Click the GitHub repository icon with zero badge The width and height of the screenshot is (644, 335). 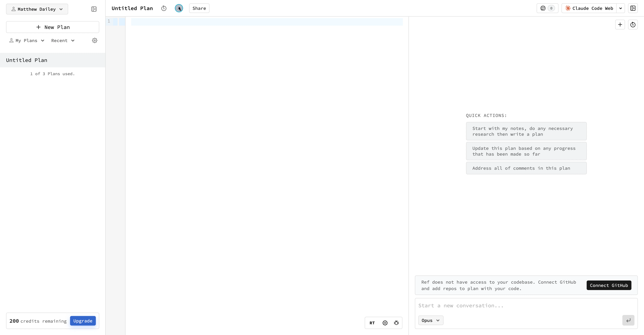[547, 8]
